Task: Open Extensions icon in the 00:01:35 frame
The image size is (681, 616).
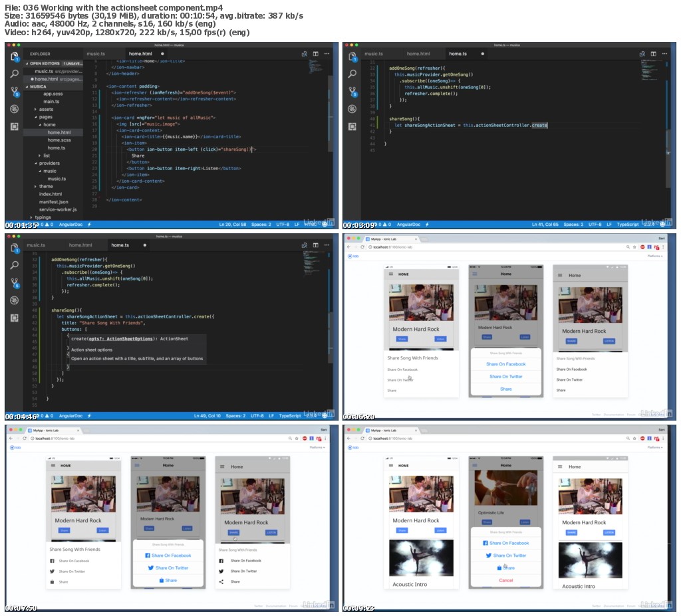Action: click(15, 127)
